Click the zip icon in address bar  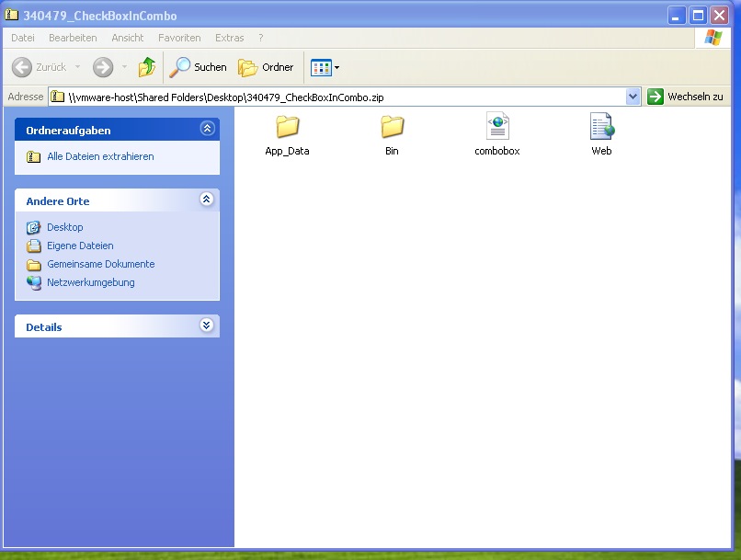pos(58,97)
